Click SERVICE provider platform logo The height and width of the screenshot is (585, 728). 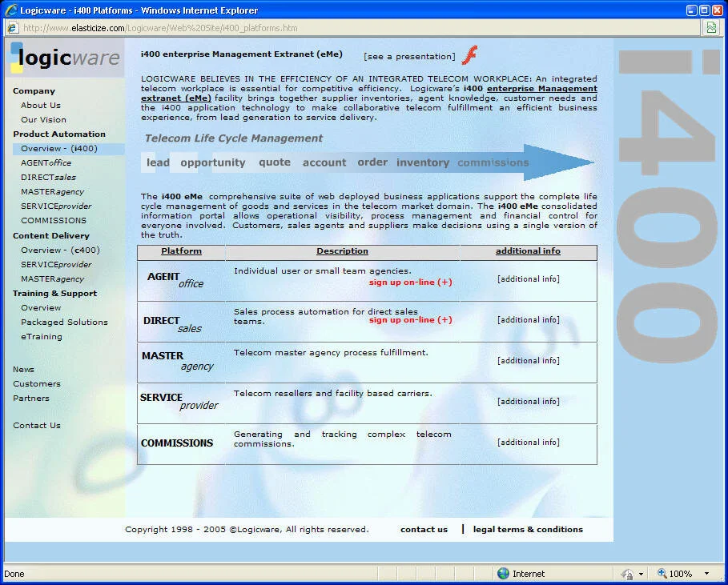point(179,401)
